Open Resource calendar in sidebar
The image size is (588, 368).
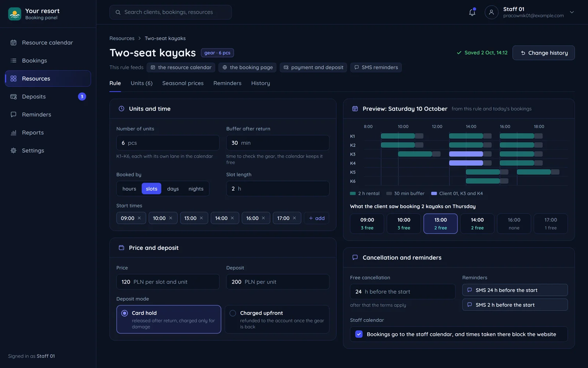point(48,43)
